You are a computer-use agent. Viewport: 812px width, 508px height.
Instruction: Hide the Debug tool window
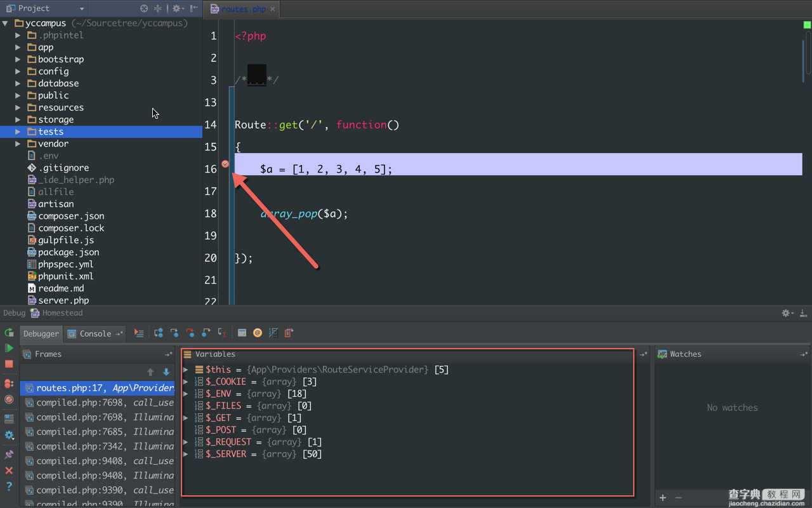tap(803, 313)
